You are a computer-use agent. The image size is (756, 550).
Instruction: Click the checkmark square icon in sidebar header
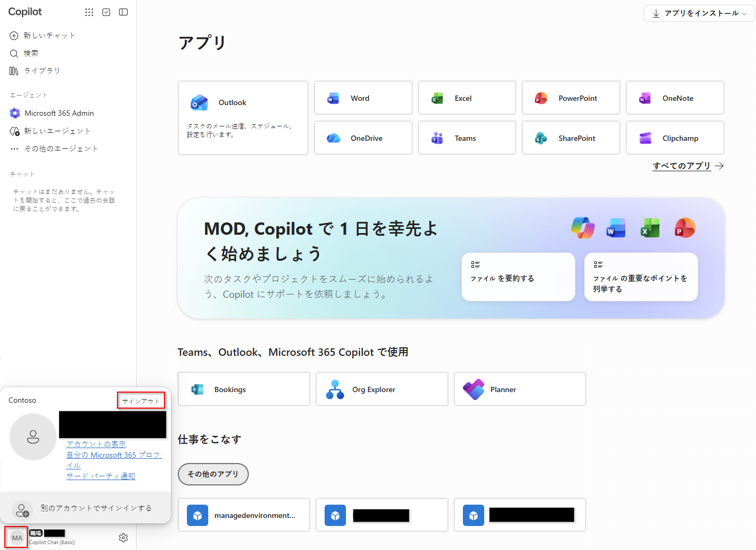pos(106,12)
